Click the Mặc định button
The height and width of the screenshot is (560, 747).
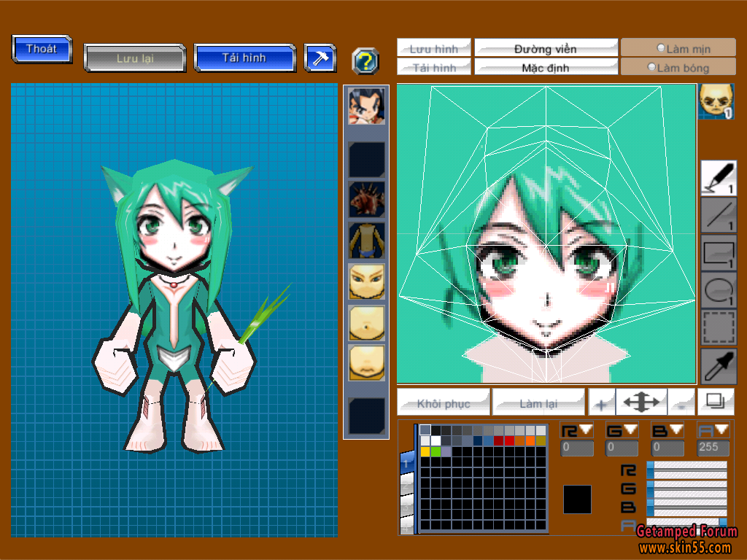(546, 67)
